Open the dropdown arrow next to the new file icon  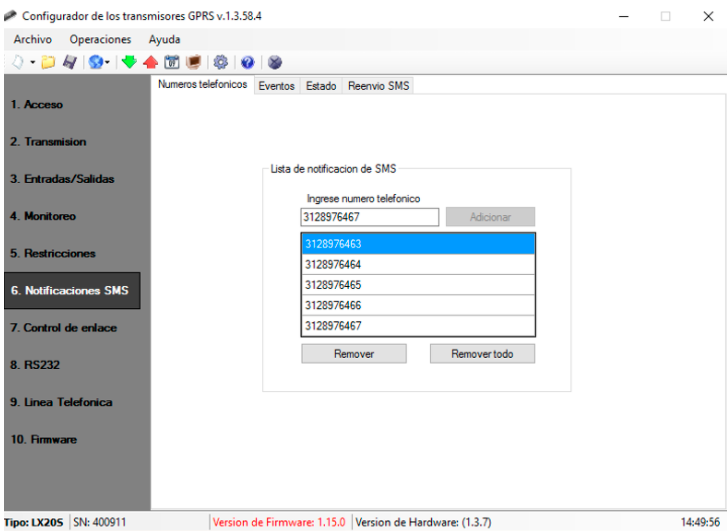pos(32,62)
